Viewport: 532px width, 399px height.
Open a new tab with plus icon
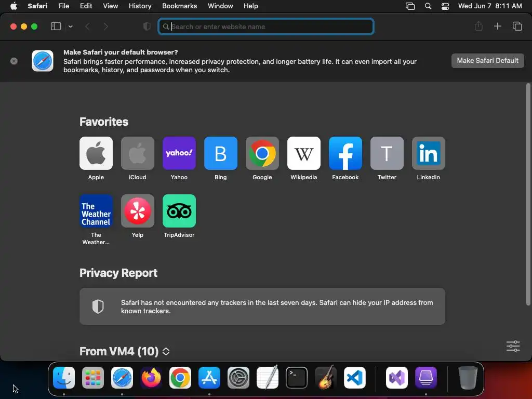coord(497,26)
